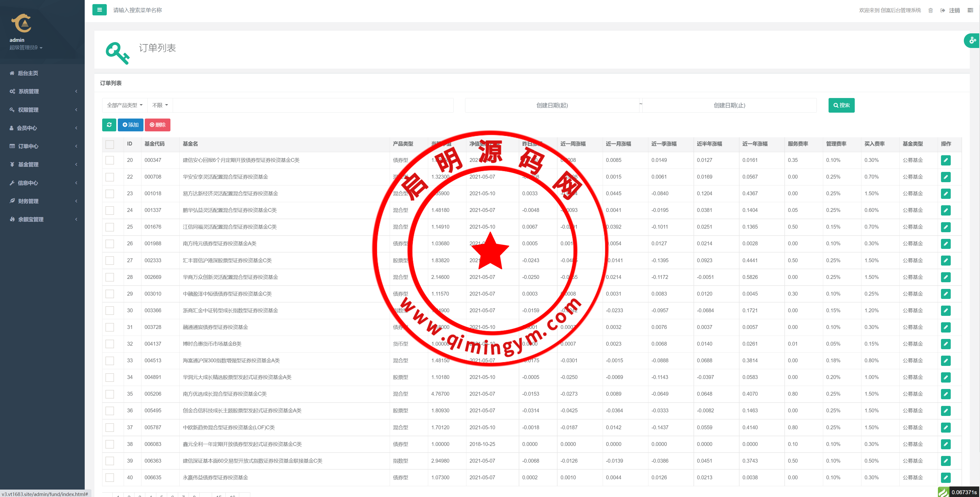Screen dimensions: 980x497
Task: Click the green hamburger menu toggle
Action: pyautogui.click(x=99, y=10)
